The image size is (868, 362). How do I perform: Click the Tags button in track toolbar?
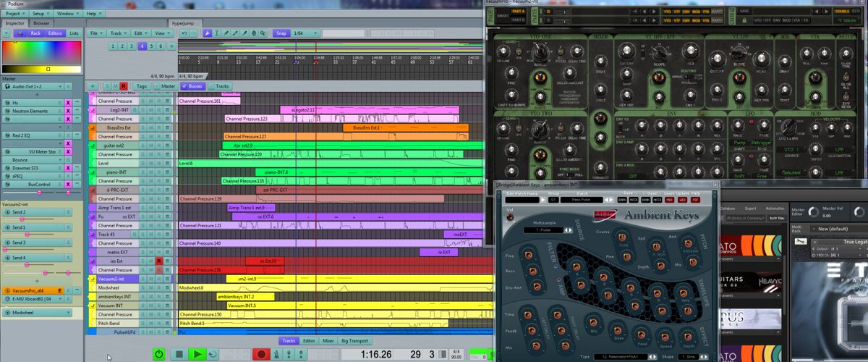[x=142, y=86]
